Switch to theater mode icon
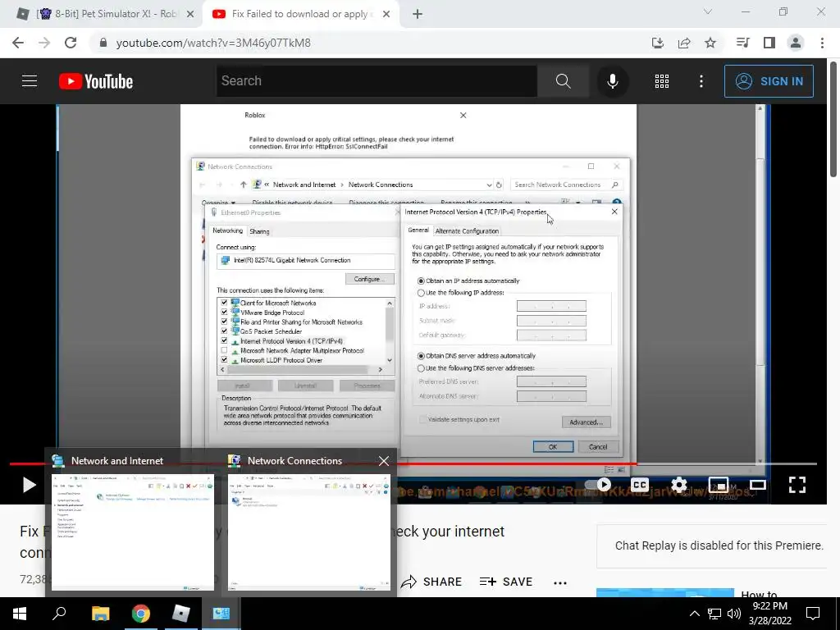The image size is (840, 630). (757, 485)
